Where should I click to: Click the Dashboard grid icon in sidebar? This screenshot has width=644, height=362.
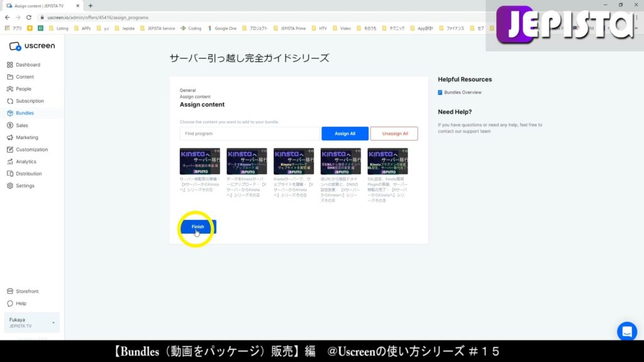10,65
